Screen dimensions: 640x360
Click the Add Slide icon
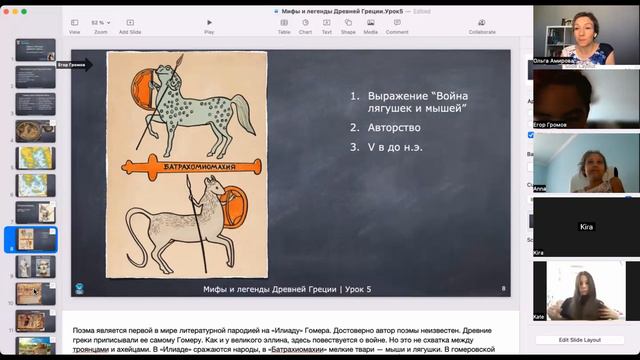pyautogui.click(x=130, y=23)
